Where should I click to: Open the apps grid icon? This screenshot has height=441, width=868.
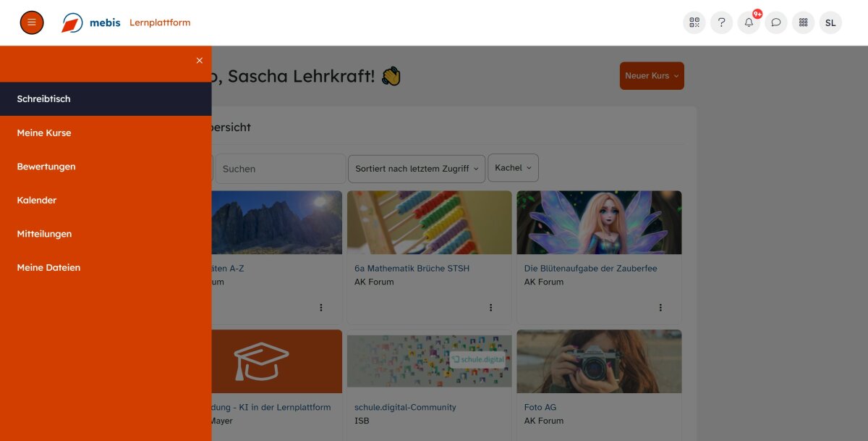click(803, 22)
